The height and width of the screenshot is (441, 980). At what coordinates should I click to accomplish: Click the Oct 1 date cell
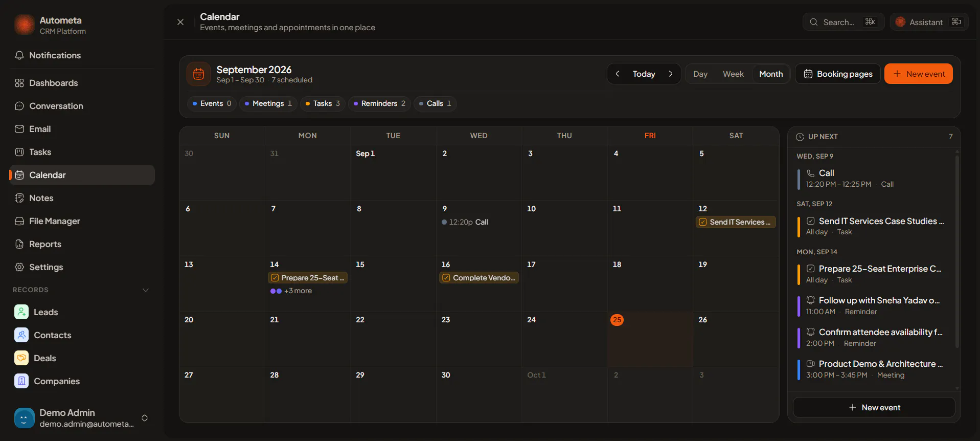pos(564,394)
